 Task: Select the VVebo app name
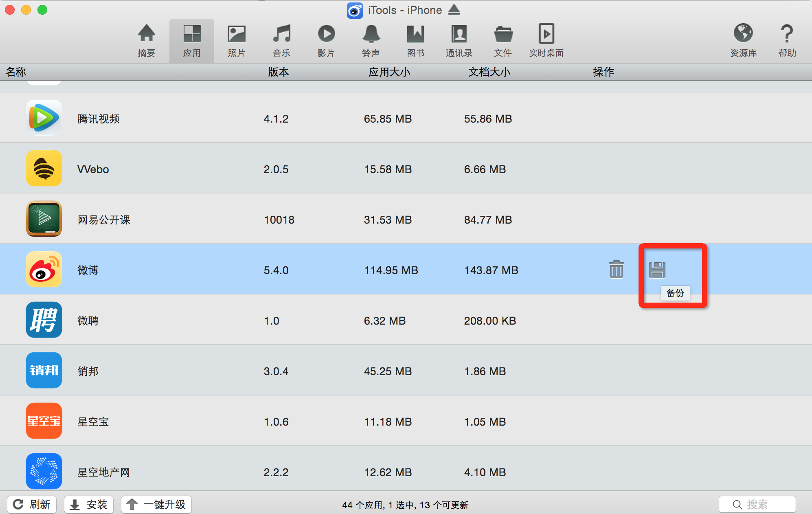(93, 169)
